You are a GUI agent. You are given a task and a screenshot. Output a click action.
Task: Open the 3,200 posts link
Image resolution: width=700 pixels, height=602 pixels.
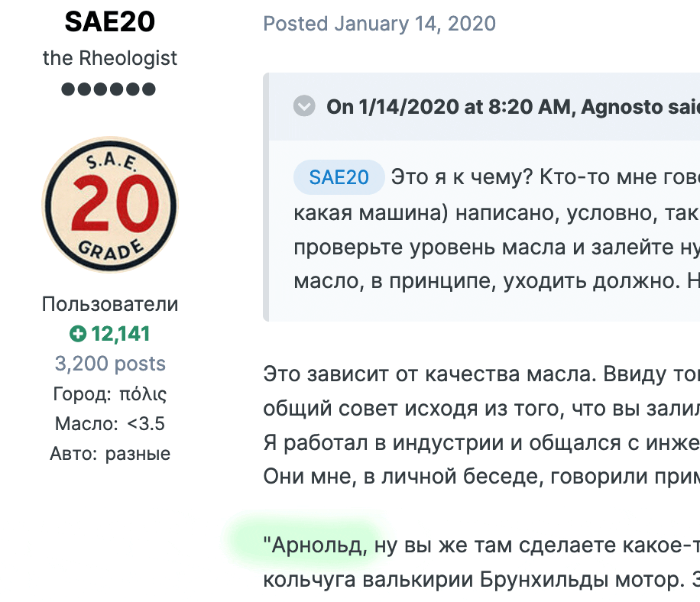110,363
